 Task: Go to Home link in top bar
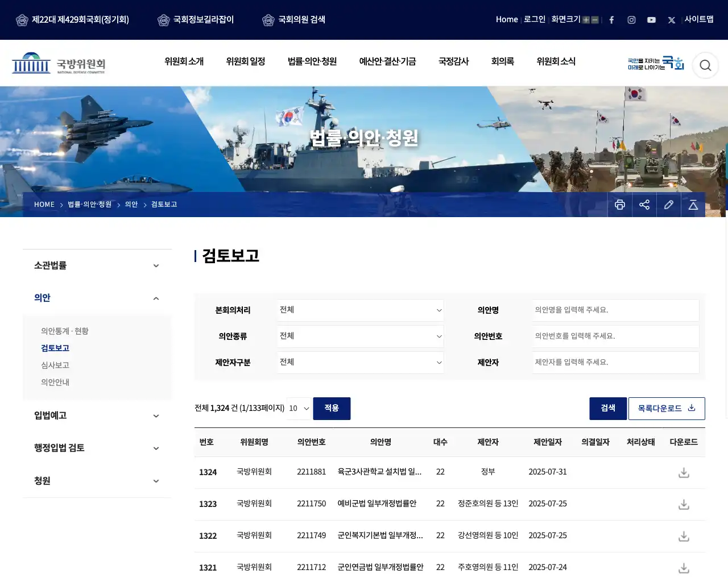click(507, 19)
